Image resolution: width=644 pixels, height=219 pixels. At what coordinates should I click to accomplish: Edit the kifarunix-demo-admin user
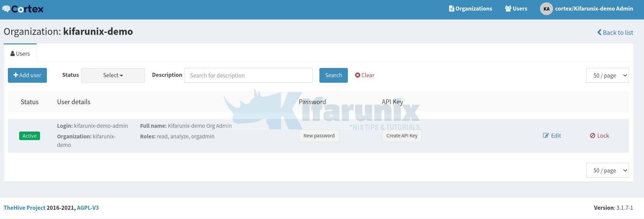pos(552,136)
